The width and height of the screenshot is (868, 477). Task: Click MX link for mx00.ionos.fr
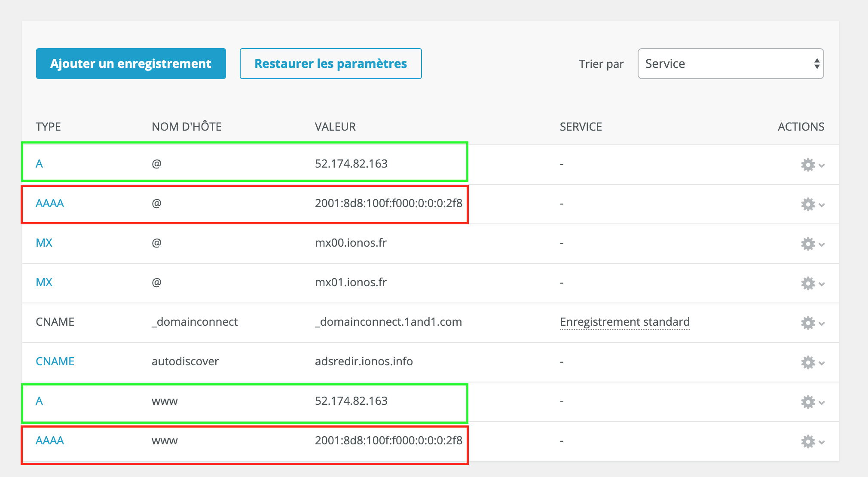point(44,243)
